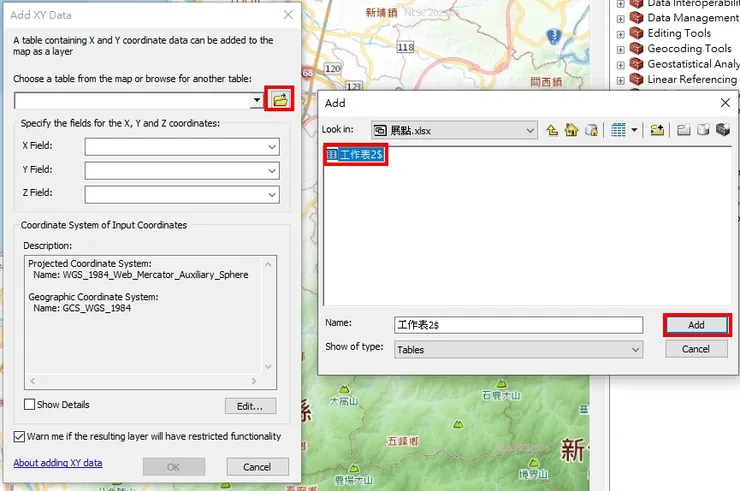The height and width of the screenshot is (491, 740).
Task: Open the Look in dropdown
Action: coord(530,130)
